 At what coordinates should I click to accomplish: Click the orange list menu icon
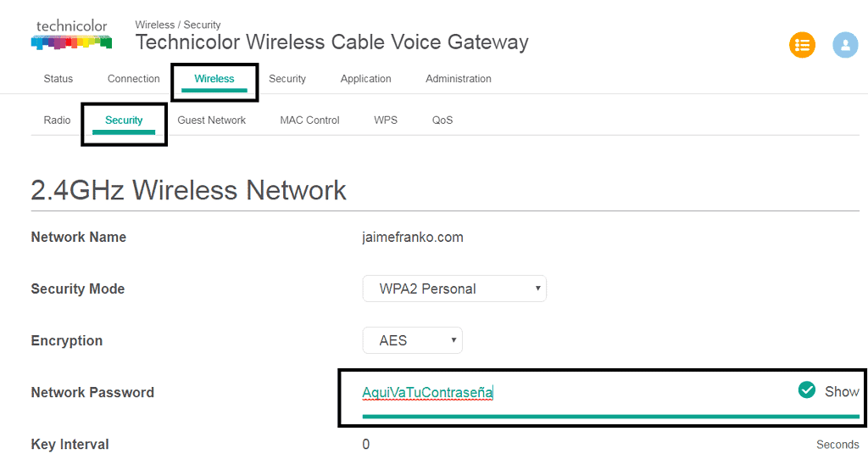click(802, 45)
